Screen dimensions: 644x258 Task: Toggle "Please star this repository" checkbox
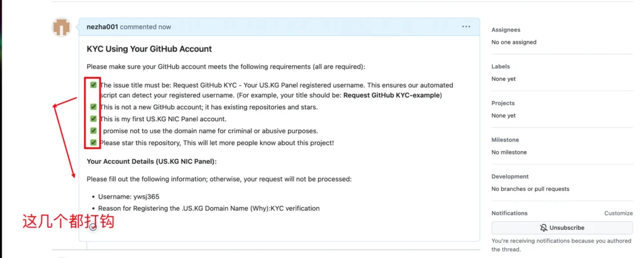pos(93,142)
